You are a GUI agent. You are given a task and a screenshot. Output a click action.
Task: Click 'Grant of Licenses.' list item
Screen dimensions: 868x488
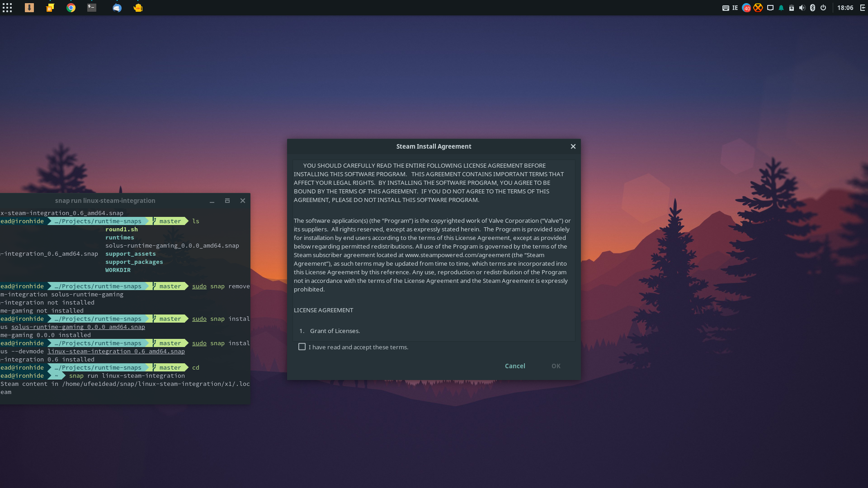(335, 331)
